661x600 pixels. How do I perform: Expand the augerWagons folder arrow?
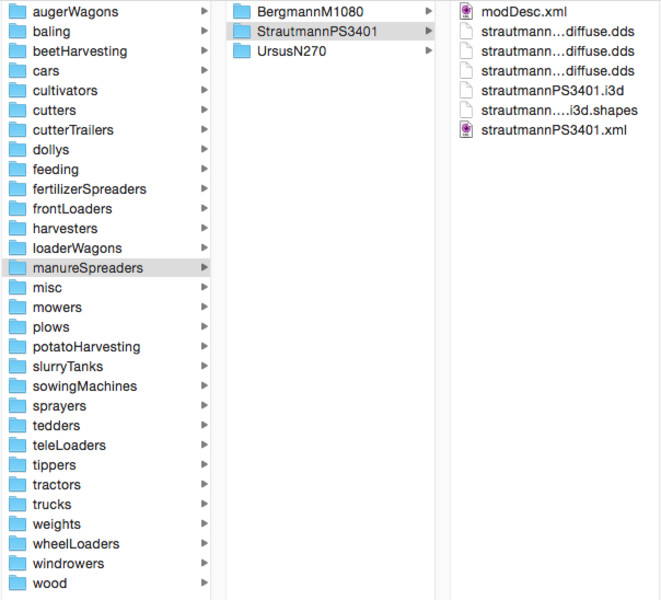click(x=204, y=12)
